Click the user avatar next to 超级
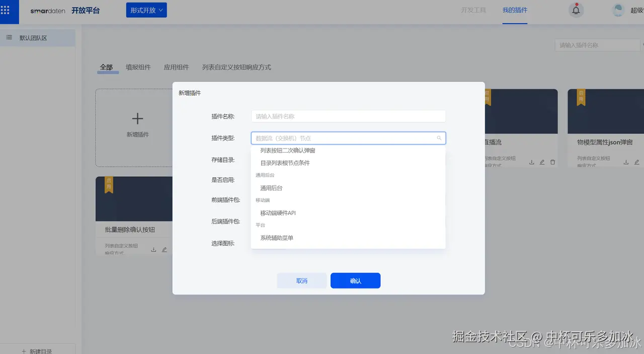Screen dimensions: 644x354 617,10
